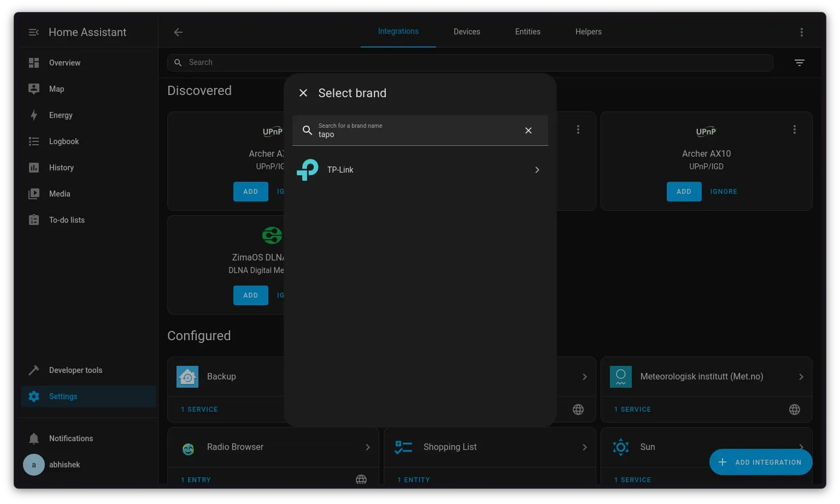840x504 pixels.
Task: Open the globe icon on Radio Browser card
Action: 361,479
